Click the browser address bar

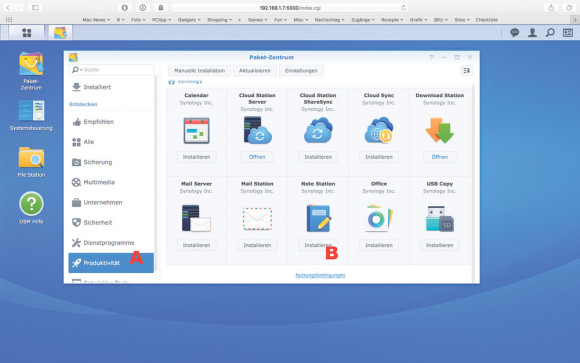[290, 8]
